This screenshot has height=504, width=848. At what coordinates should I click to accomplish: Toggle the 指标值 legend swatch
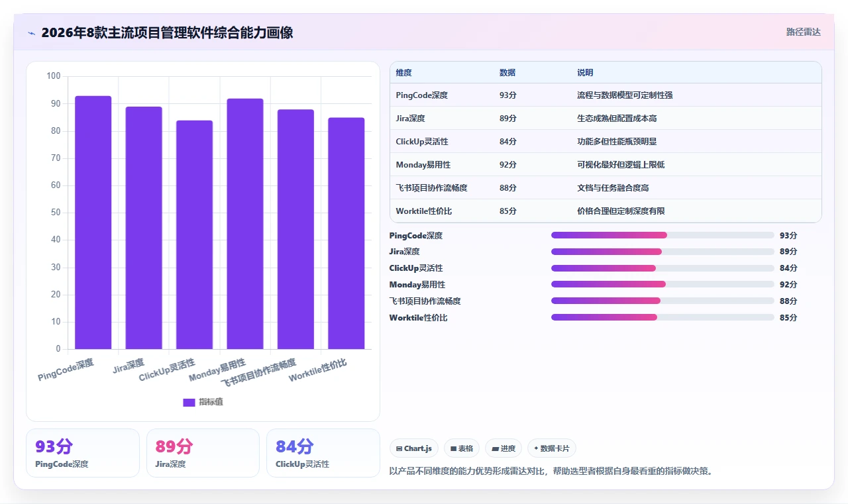(189, 402)
